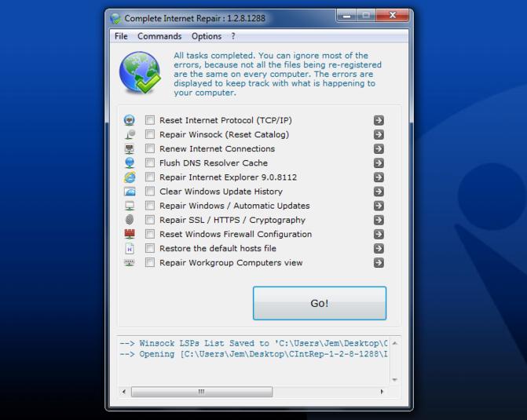Click arrow button for Repair Windows / Automatic Updates

pos(379,206)
